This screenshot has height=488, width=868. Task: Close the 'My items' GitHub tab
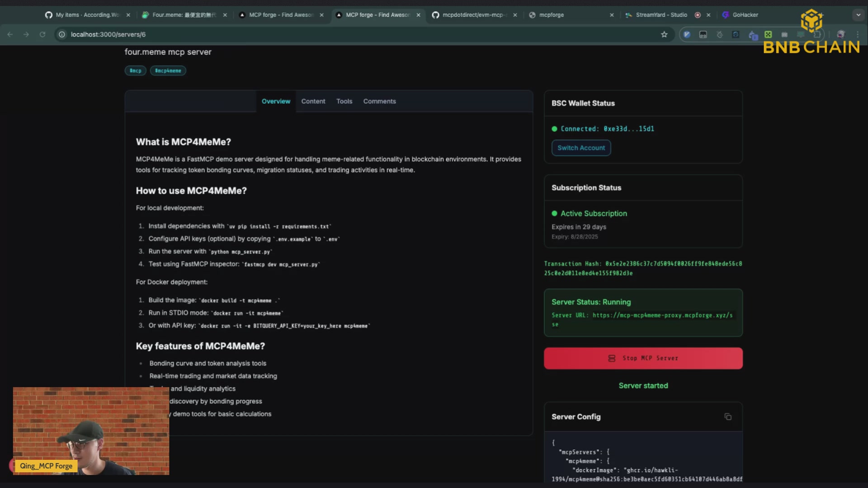pyautogui.click(x=128, y=15)
